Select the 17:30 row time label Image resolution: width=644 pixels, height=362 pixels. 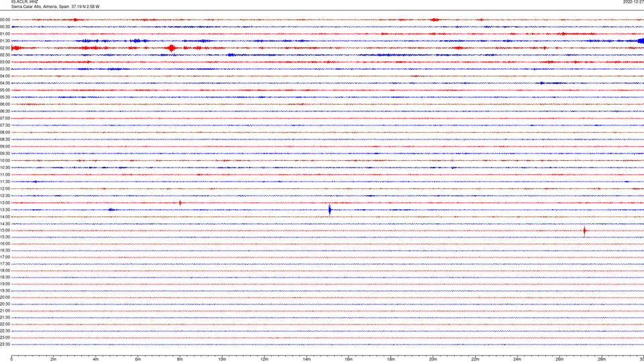click(5, 264)
